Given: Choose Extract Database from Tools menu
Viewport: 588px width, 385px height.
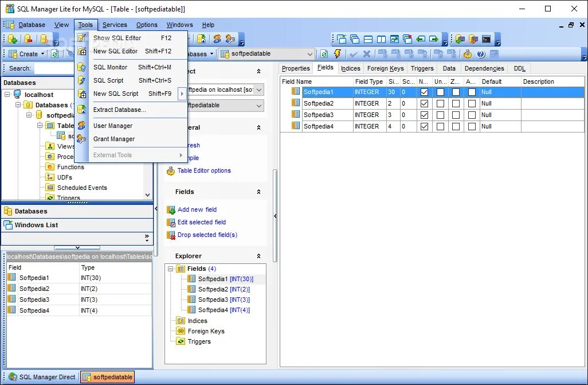Looking at the screenshot, I should [120, 110].
